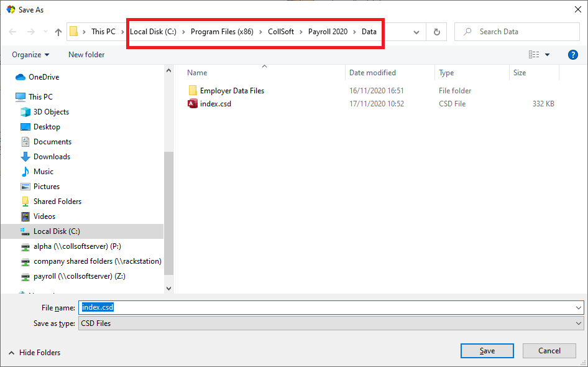The image size is (588, 367).
Task: Click the index.csd file icon
Action: (x=193, y=104)
